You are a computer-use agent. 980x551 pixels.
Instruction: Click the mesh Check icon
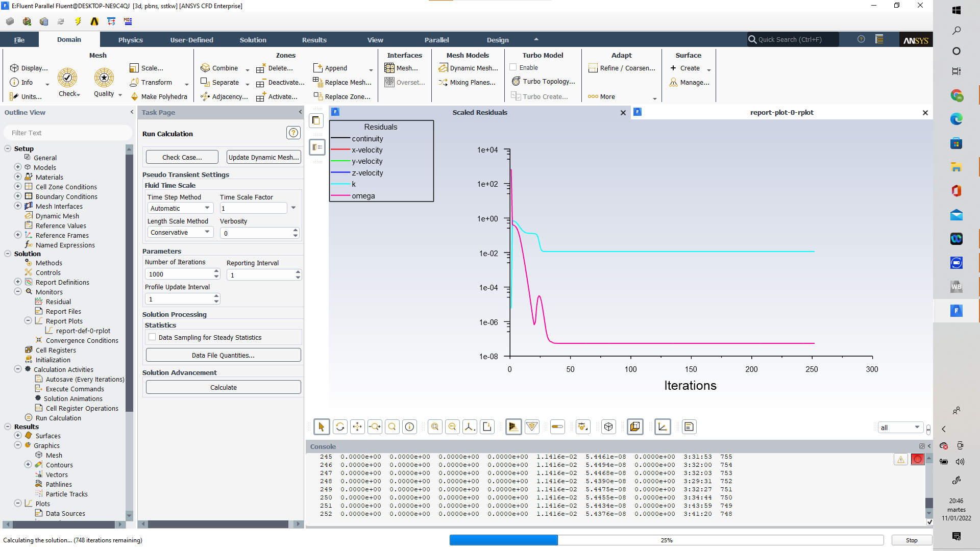pos(67,78)
